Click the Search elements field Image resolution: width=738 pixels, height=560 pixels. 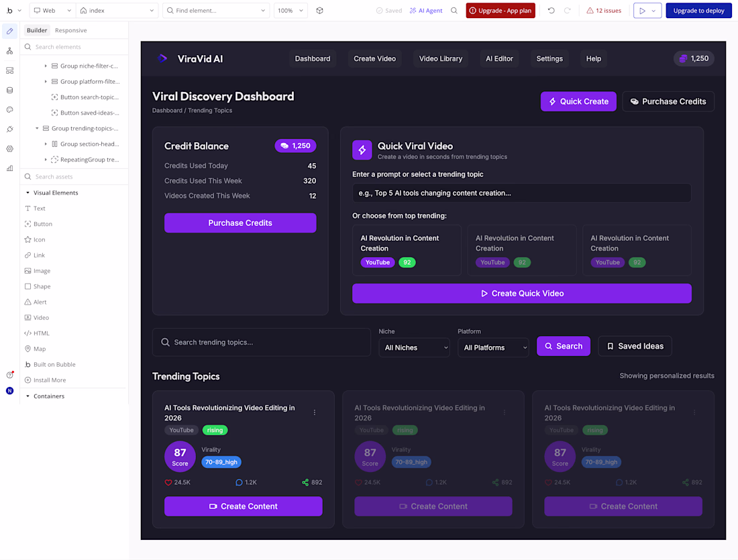click(x=74, y=46)
